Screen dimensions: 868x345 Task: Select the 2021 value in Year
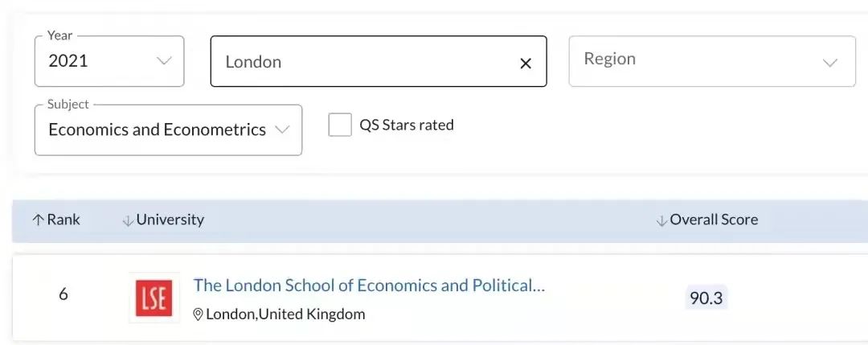(68, 61)
